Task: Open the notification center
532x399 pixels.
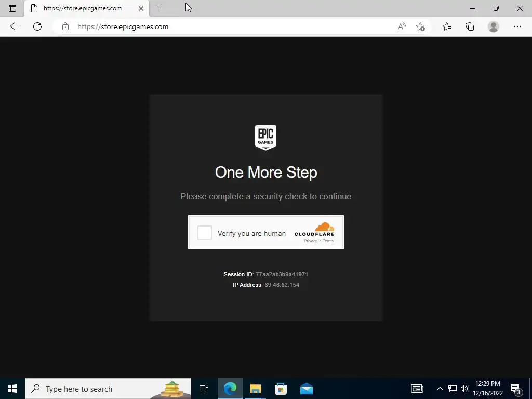Action: (x=516, y=389)
